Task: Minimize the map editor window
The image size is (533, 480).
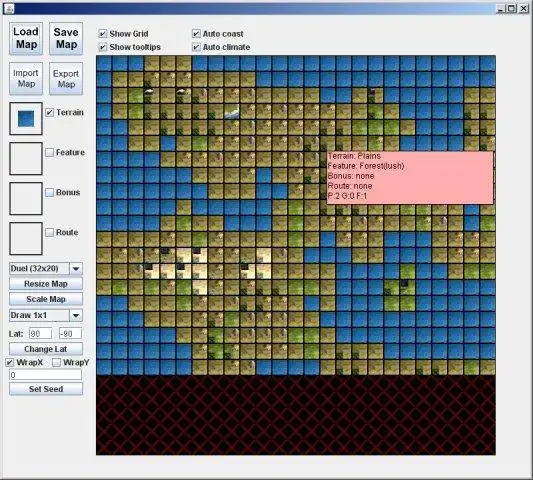Action: 501,9
